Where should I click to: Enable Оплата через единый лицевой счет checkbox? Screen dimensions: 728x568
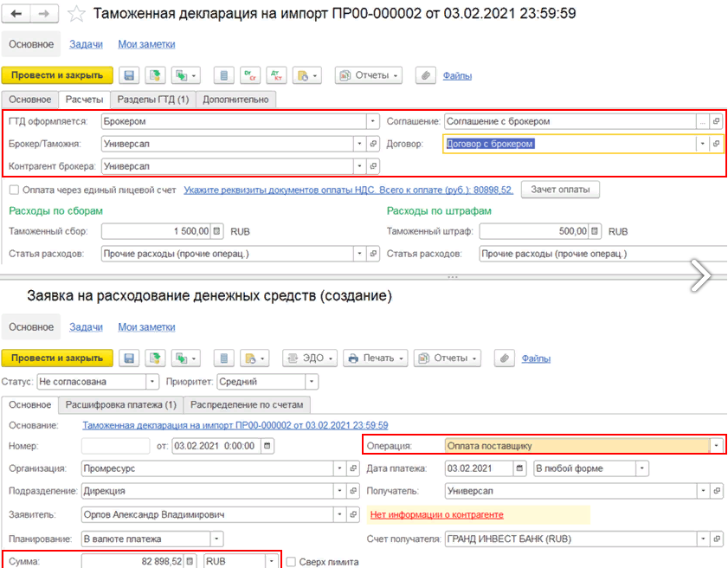tap(14, 190)
